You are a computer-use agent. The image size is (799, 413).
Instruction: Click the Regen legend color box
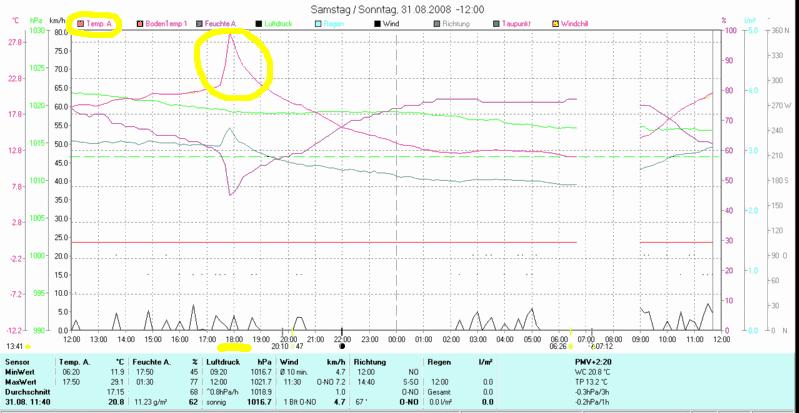pos(321,22)
